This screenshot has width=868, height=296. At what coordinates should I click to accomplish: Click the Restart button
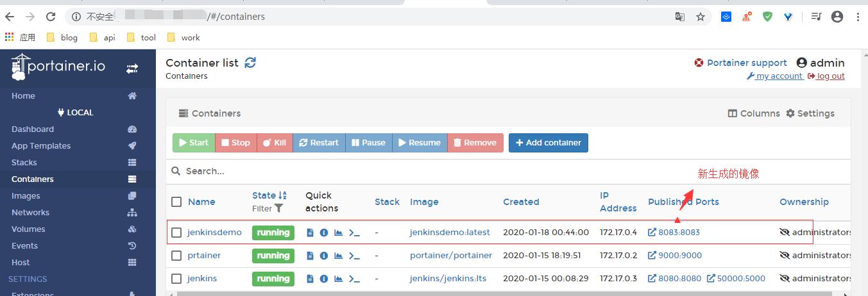point(319,143)
